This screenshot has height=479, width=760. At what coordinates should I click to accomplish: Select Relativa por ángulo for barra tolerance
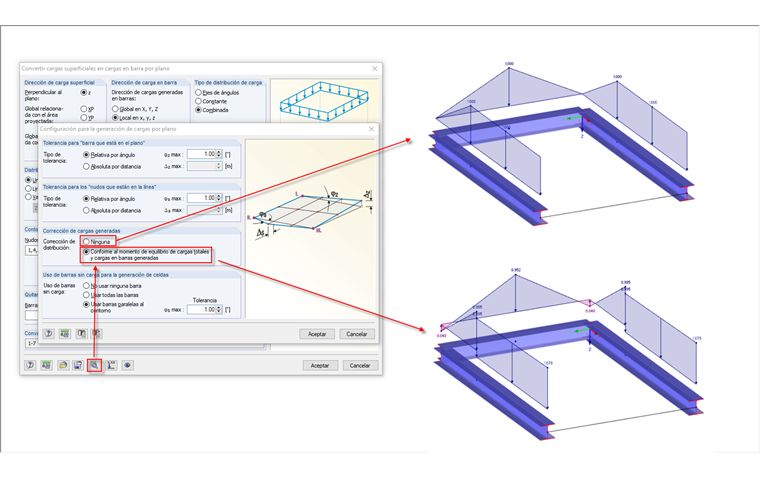86,155
